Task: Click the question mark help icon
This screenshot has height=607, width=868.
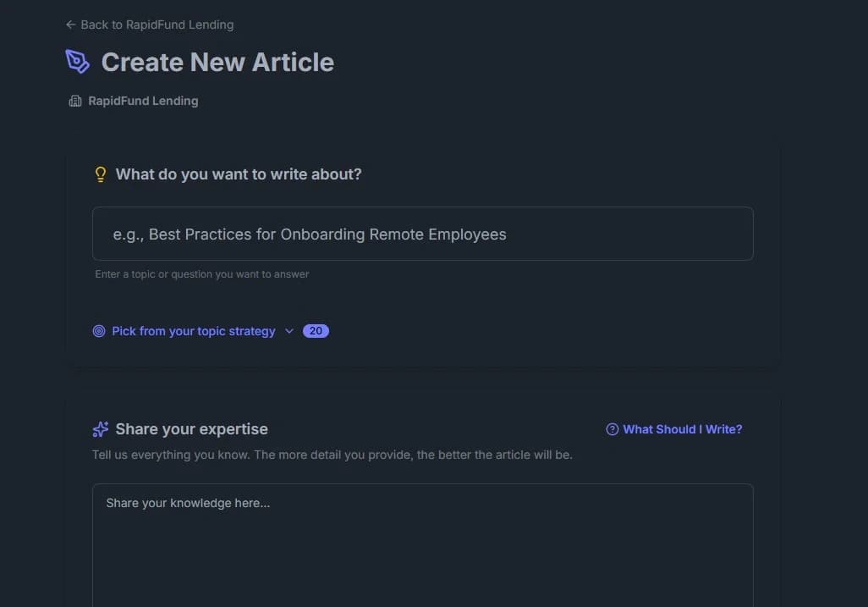Action: [612, 429]
